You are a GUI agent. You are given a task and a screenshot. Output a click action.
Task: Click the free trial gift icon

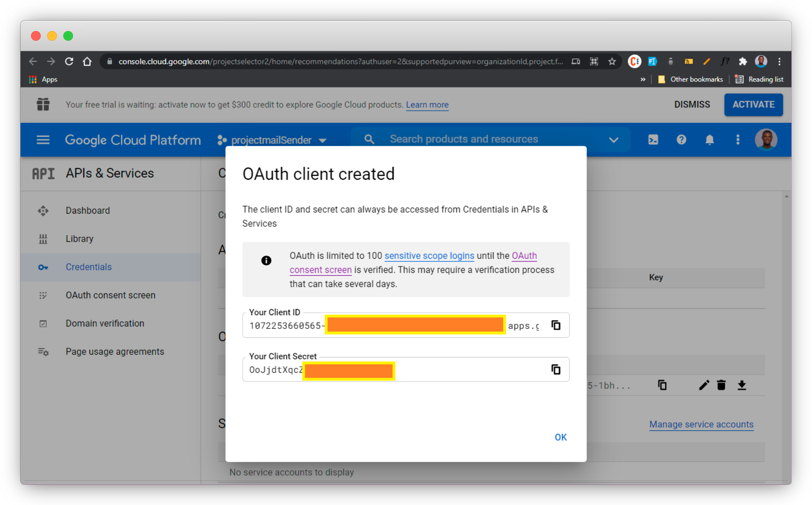click(43, 104)
